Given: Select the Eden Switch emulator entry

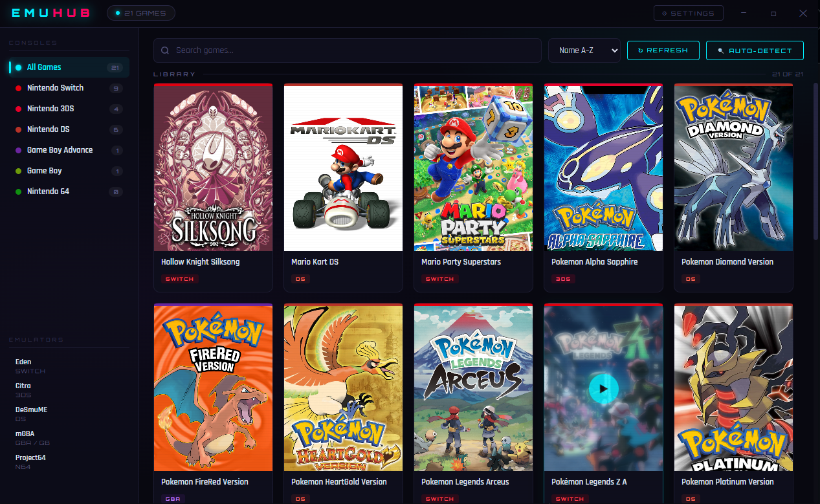Looking at the screenshot, I should click(30, 366).
